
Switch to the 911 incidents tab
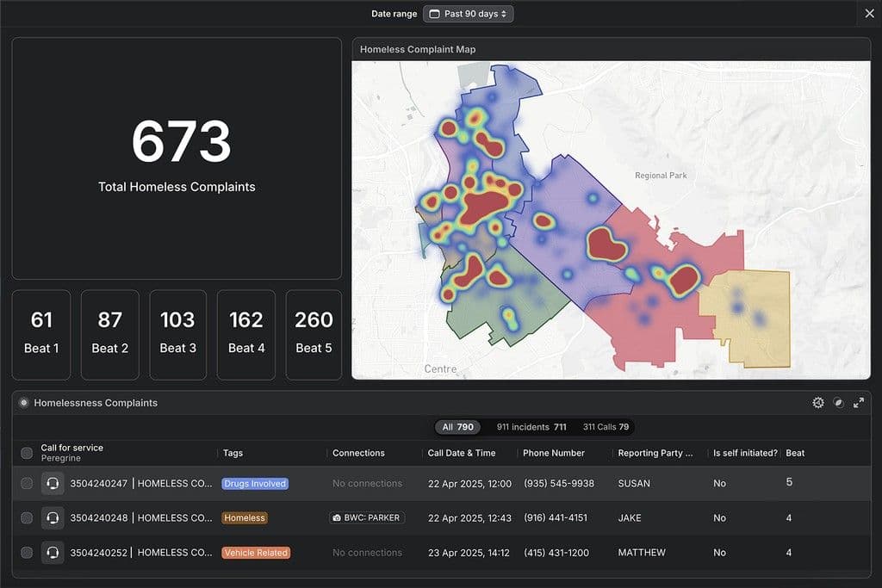(531, 427)
